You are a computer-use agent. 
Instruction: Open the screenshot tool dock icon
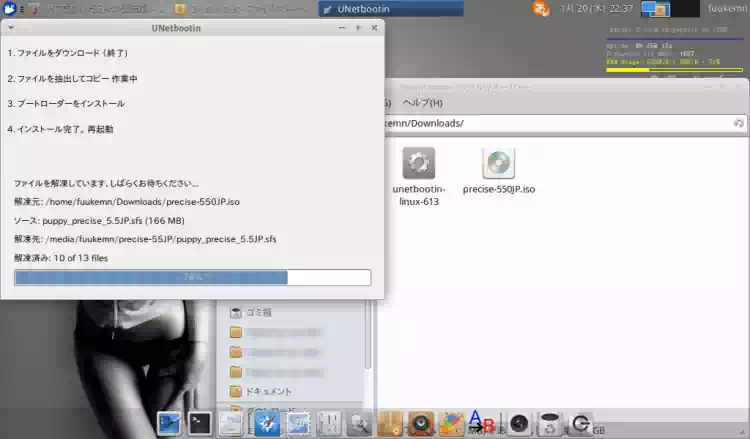point(298,424)
